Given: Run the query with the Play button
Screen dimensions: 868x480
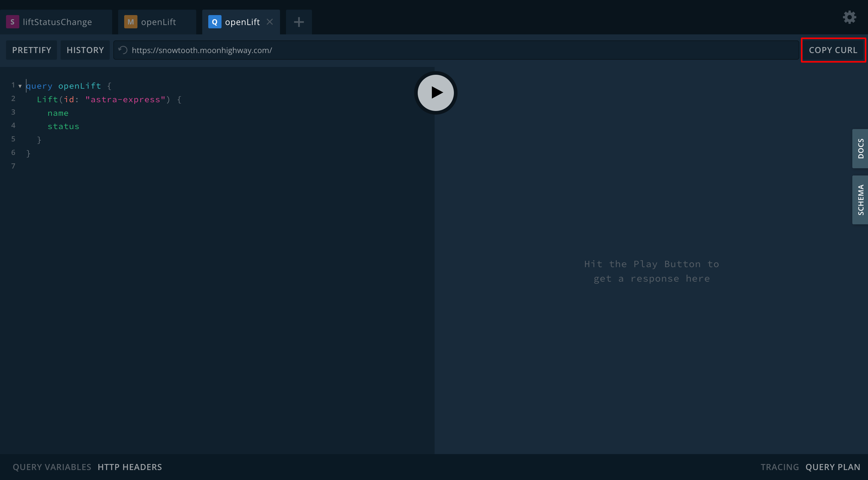Looking at the screenshot, I should [x=435, y=93].
